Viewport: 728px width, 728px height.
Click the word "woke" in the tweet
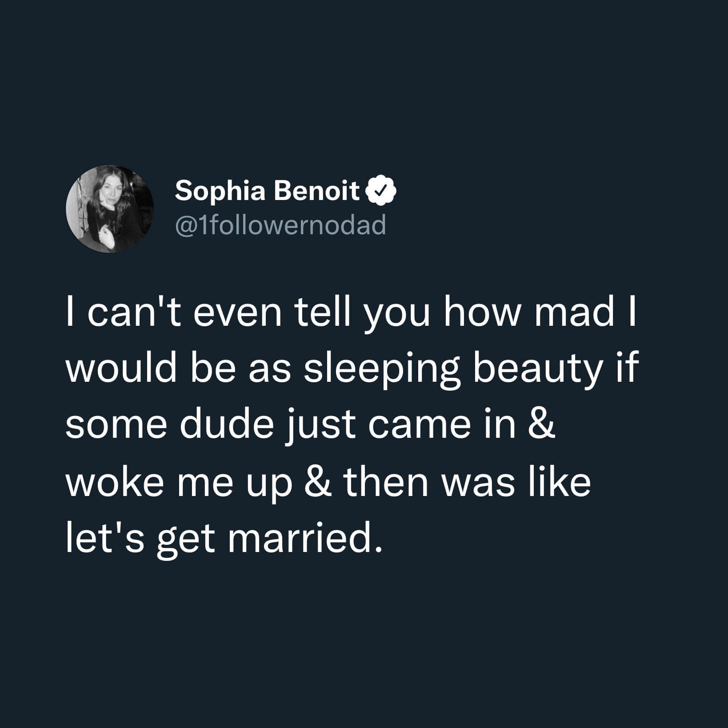115,482
